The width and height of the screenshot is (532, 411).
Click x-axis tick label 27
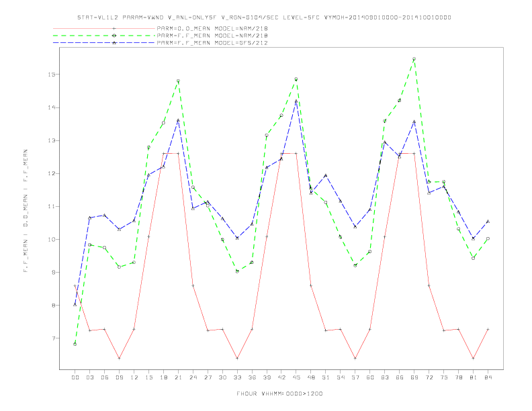(208, 377)
